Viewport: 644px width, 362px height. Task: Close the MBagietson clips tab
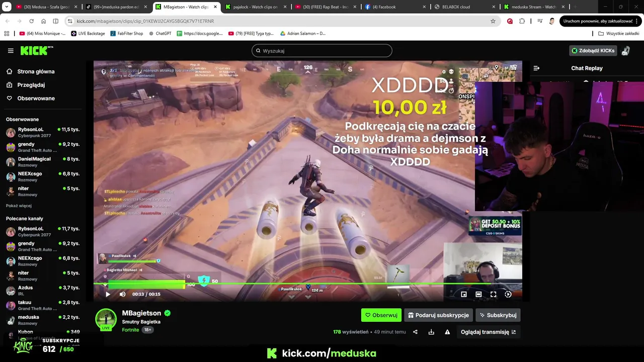(x=215, y=7)
